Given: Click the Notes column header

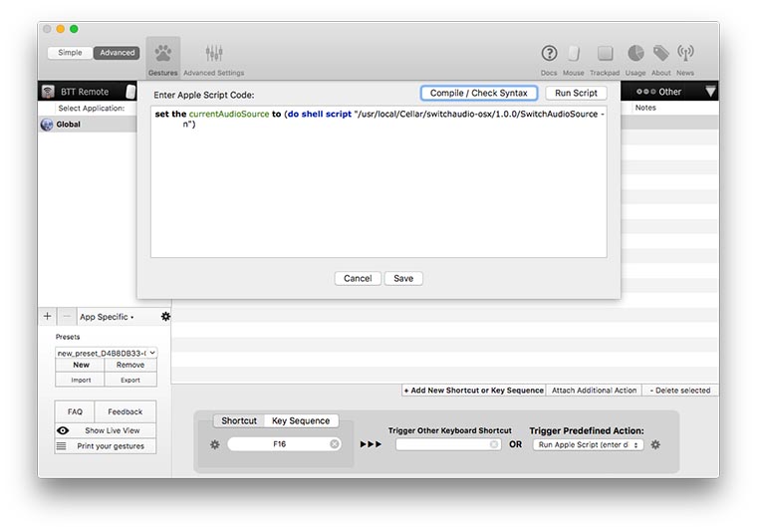Looking at the screenshot, I should (645, 108).
